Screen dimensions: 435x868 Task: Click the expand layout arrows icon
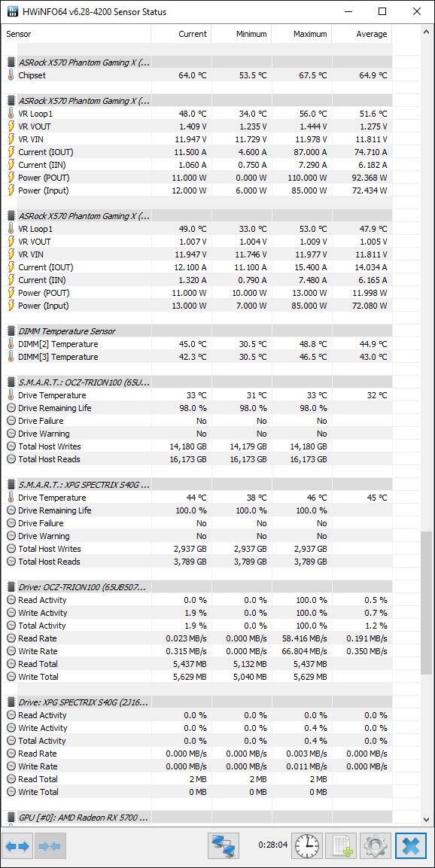17,846
